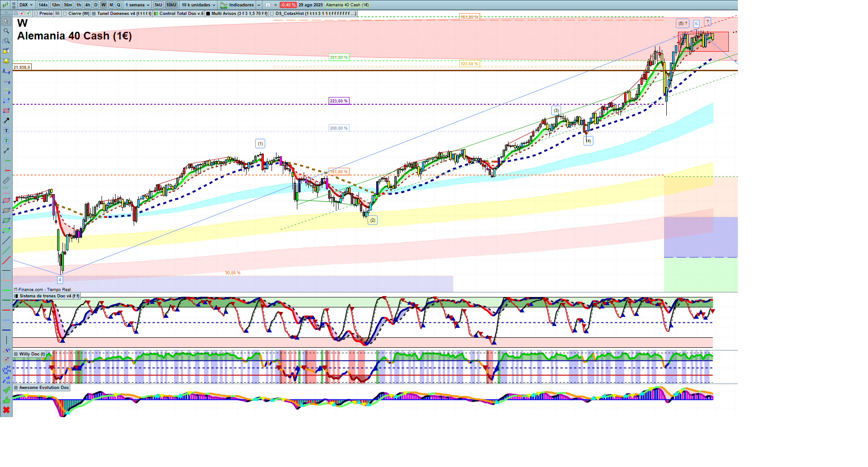Click the 223,60 % Fibonacci label
Image resolution: width=868 pixels, height=467 pixels.
coord(339,101)
